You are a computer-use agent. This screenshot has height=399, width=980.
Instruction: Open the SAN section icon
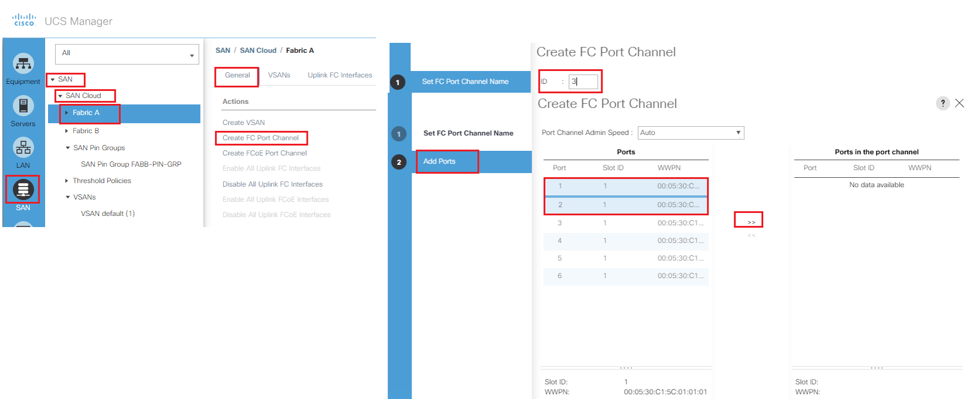[x=23, y=190]
